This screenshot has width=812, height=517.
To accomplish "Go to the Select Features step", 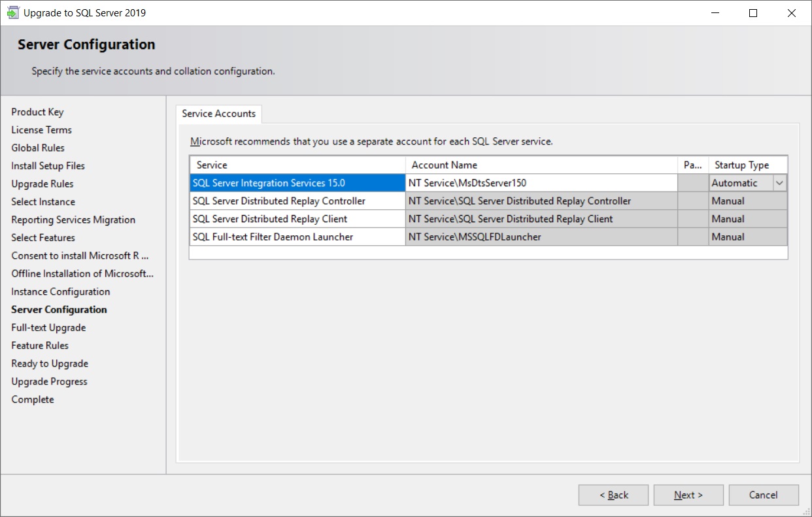I will pos(43,237).
